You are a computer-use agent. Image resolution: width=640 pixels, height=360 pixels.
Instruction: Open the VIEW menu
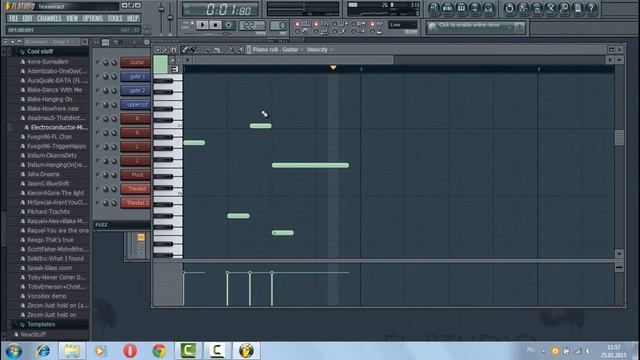tap(72, 18)
